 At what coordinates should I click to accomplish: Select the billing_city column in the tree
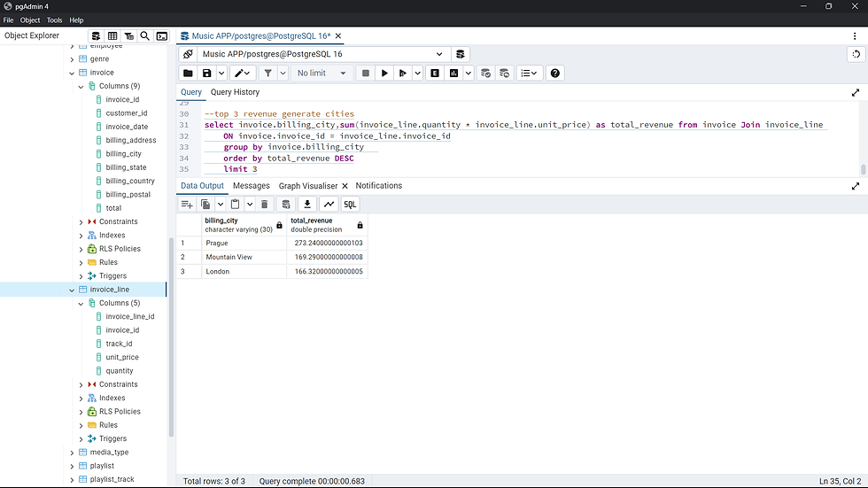[123, 154]
